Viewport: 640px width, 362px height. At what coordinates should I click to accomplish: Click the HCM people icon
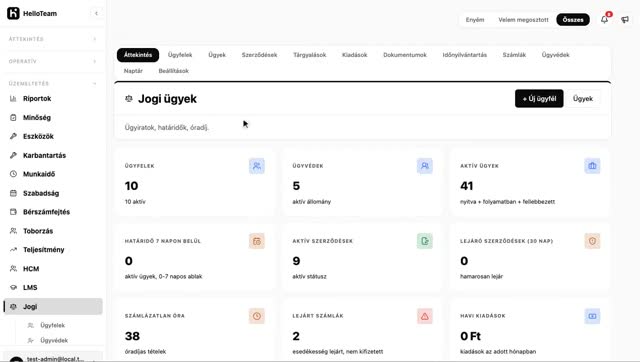(13, 269)
